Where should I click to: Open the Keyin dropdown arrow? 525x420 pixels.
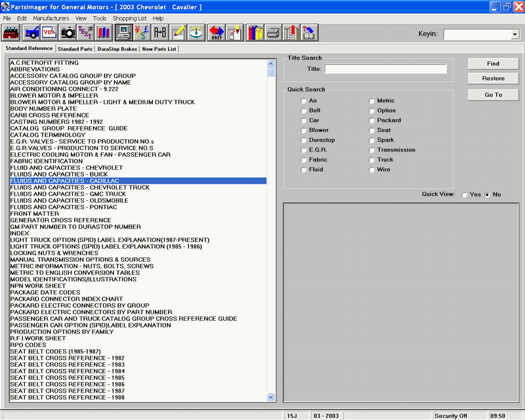[515, 34]
